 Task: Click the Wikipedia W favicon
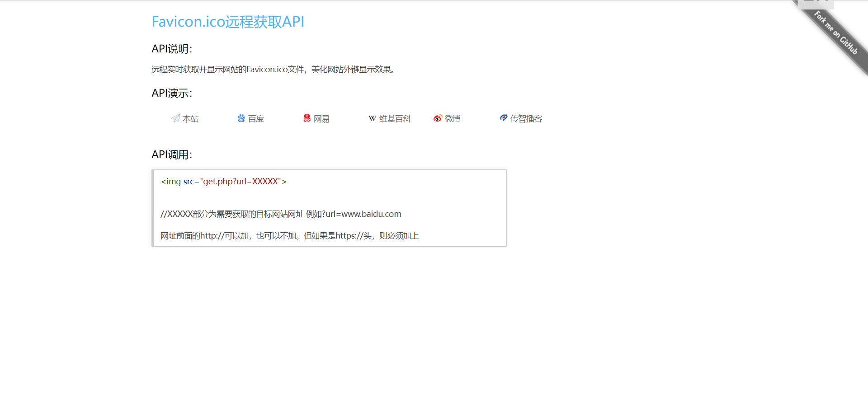pos(373,118)
